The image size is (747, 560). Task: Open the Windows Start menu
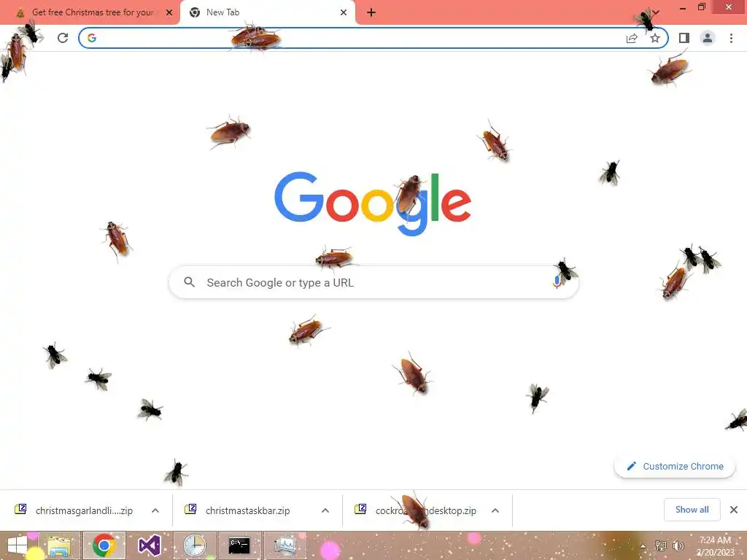[18, 545]
